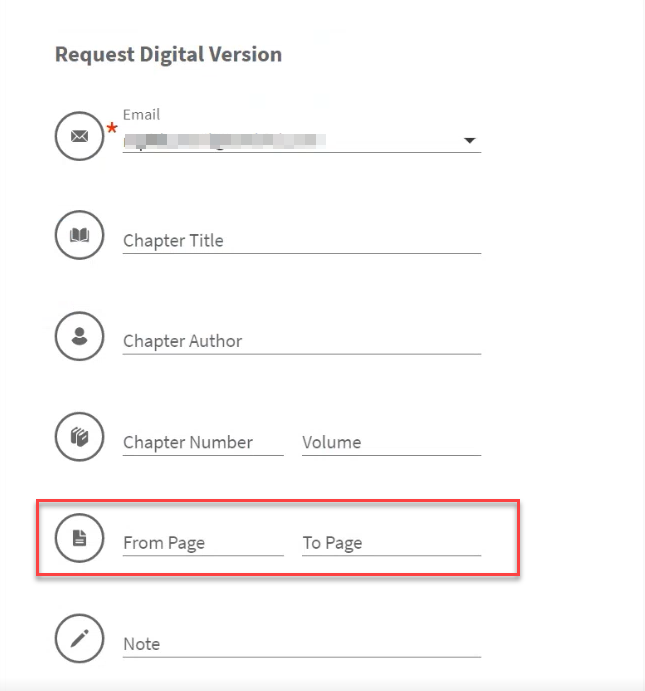Open the Email dropdown arrow
The width and height of the screenshot is (645, 691).
469,141
